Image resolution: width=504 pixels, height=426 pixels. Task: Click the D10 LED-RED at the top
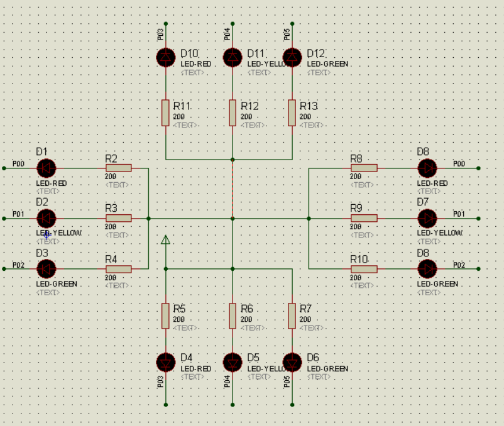tap(165, 57)
